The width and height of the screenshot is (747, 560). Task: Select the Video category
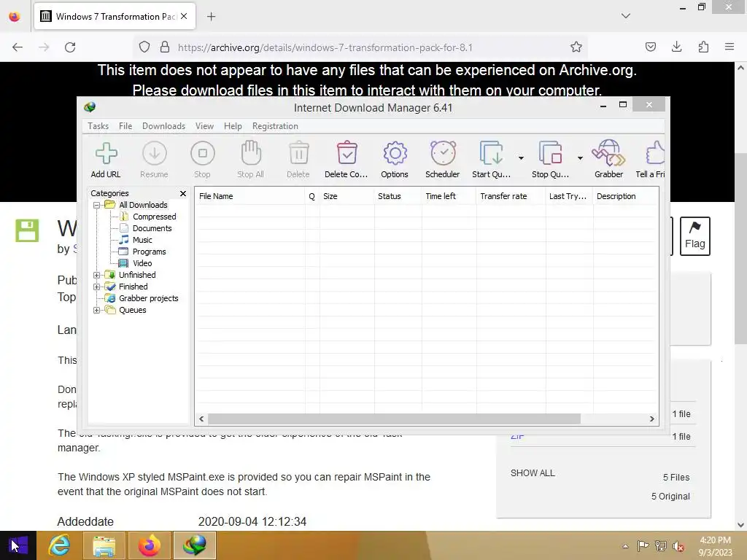click(142, 263)
